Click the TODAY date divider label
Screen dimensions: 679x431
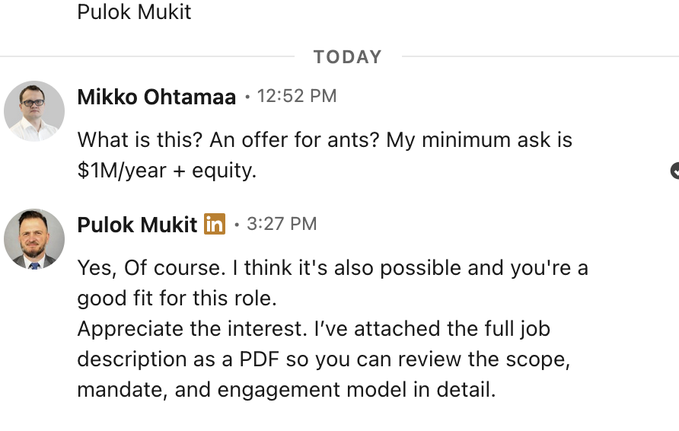click(347, 57)
